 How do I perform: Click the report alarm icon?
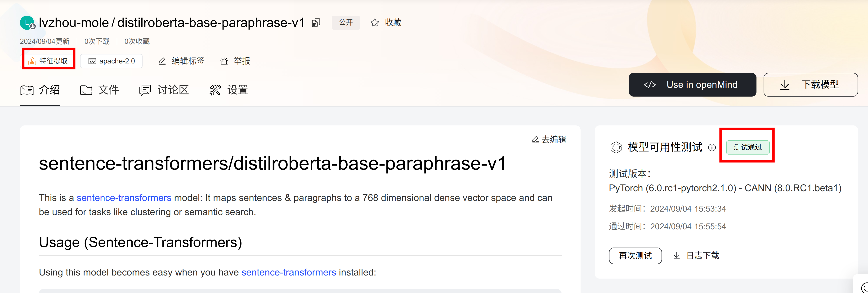click(224, 61)
